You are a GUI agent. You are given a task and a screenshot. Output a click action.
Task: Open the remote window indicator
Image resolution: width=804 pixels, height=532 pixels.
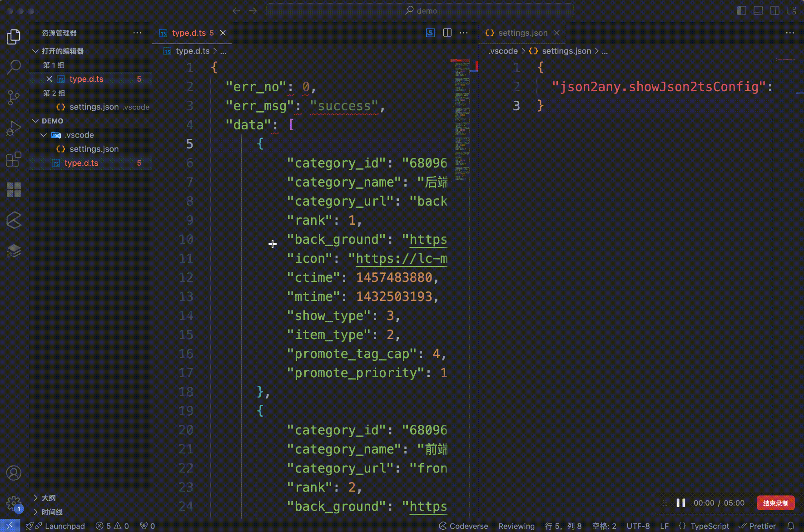10,526
